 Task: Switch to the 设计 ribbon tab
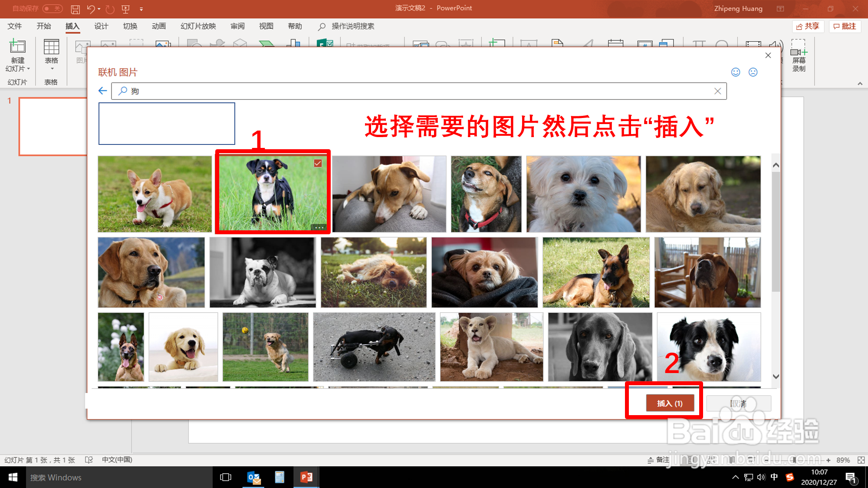(x=101, y=26)
